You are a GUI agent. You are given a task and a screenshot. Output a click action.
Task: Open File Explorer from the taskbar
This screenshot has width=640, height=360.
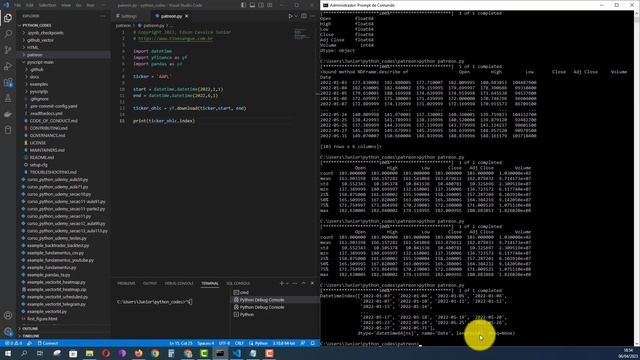(89, 353)
